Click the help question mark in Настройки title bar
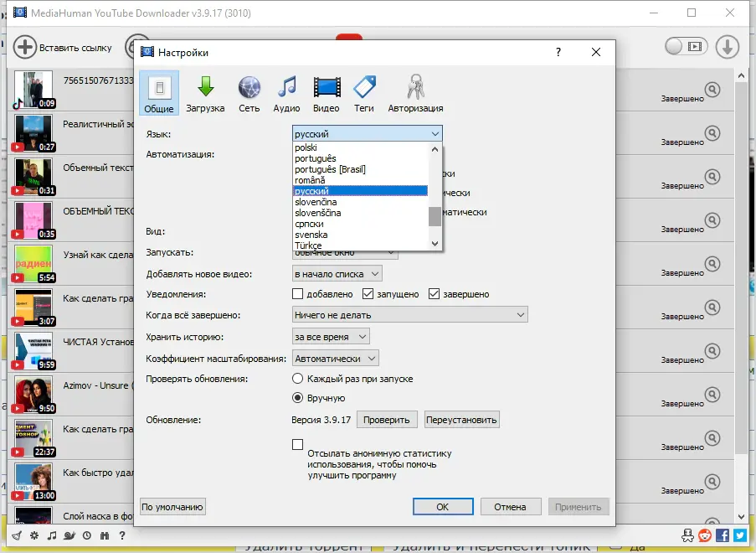Image resolution: width=756 pixels, height=553 pixels. pos(558,52)
